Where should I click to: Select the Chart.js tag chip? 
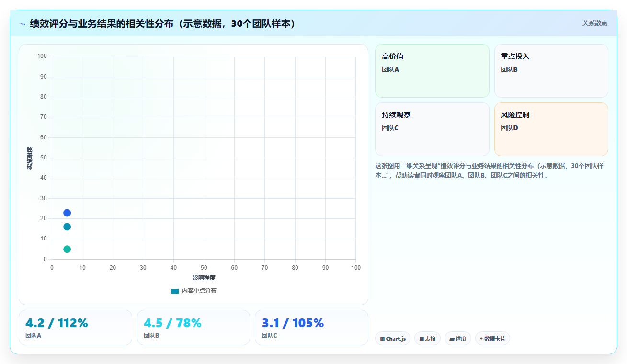coord(393,339)
